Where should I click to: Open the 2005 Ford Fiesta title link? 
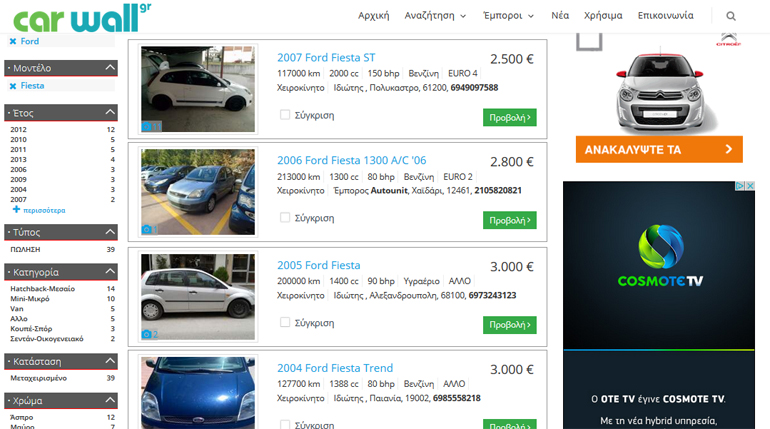click(319, 266)
